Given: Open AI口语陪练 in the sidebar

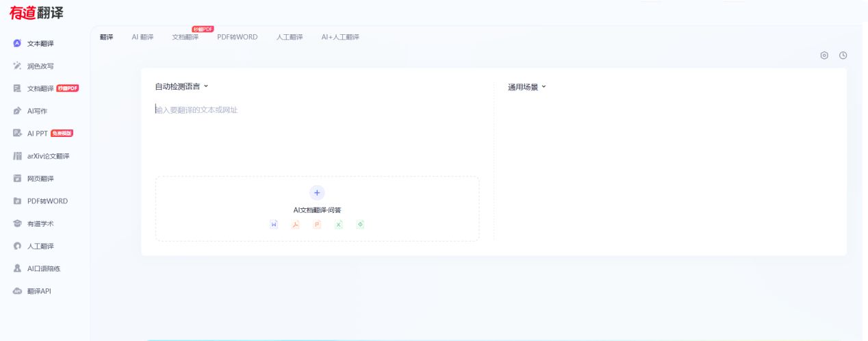Looking at the screenshot, I should 45,269.
